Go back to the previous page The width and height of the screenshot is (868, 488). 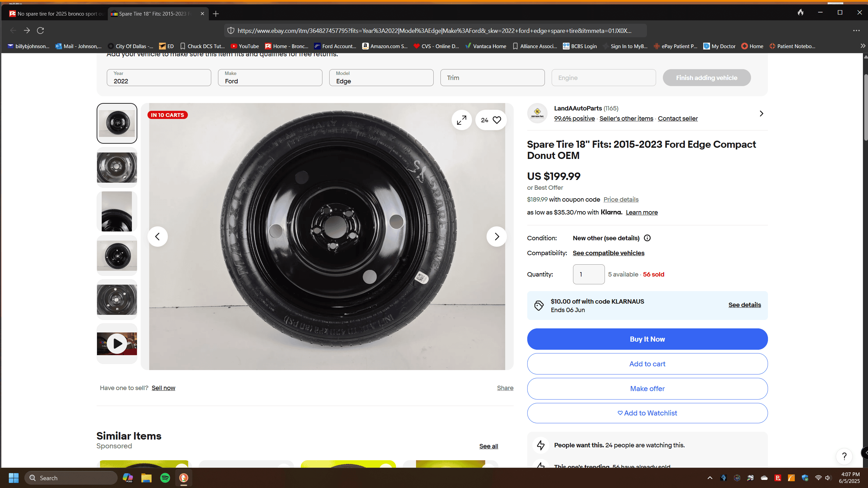[13, 30]
